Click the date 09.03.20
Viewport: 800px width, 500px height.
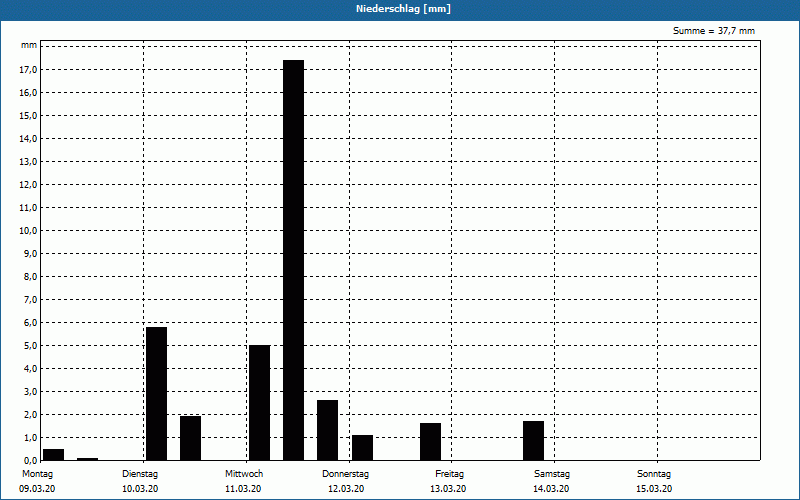click(x=37, y=489)
